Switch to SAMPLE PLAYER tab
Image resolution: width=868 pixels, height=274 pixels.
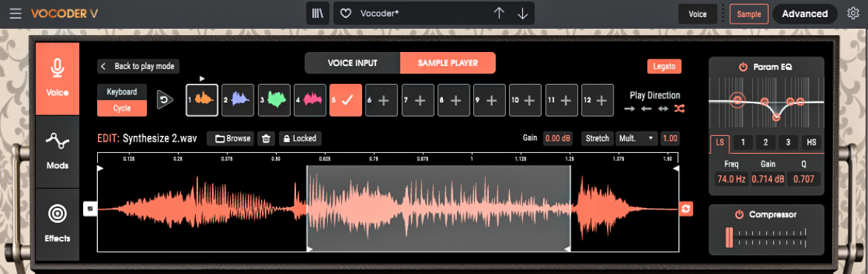tap(448, 63)
